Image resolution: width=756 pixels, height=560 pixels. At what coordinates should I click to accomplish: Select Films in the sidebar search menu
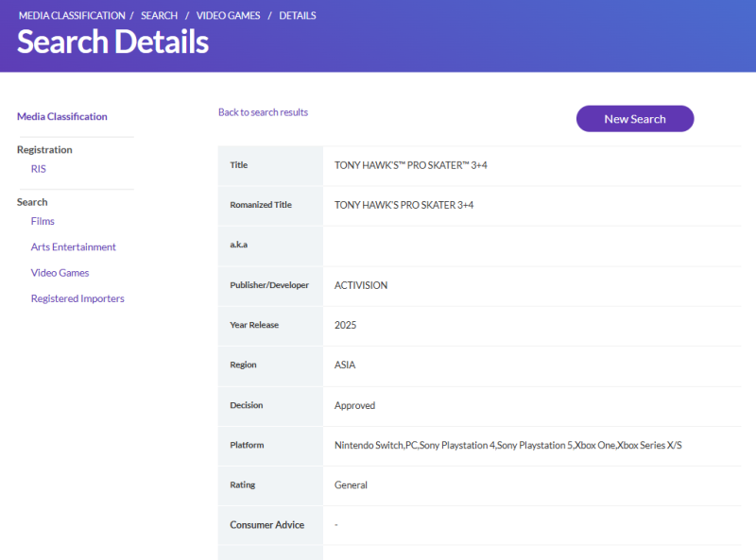[43, 221]
